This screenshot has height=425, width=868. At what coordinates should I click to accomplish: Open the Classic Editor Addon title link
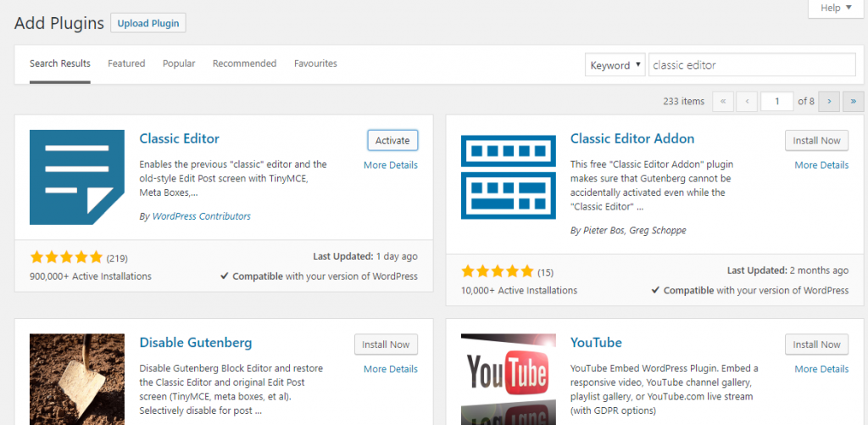632,138
